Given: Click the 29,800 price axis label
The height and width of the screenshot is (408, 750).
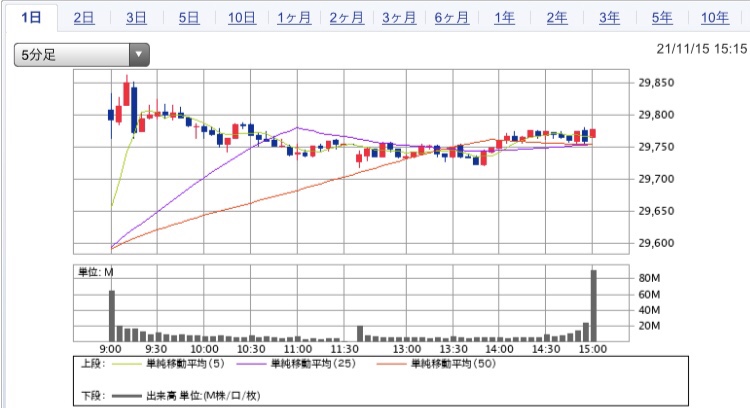Looking at the screenshot, I should pyautogui.click(x=656, y=115).
